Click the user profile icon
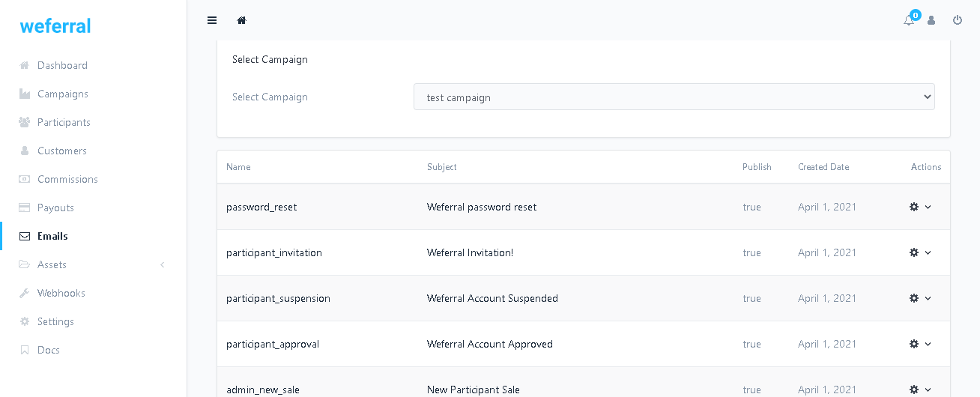Image resolution: width=980 pixels, height=397 pixels. pos(931,20)
